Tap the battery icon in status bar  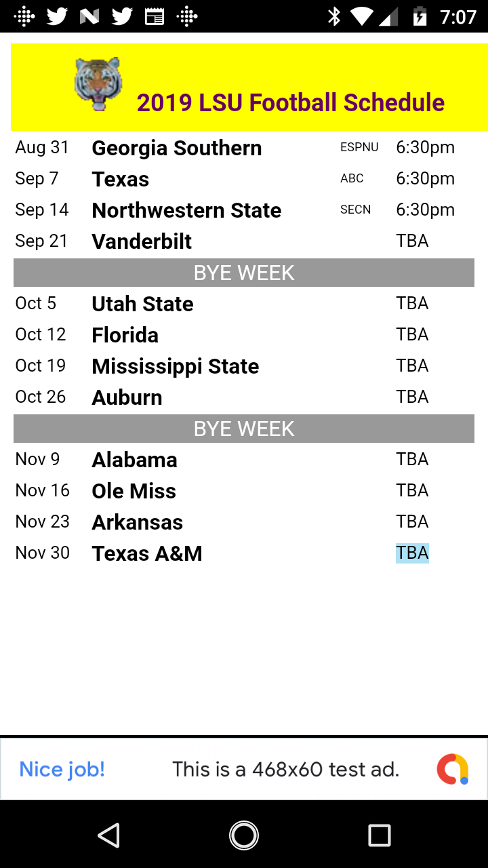pyautogui.click(x=420, y=16)
